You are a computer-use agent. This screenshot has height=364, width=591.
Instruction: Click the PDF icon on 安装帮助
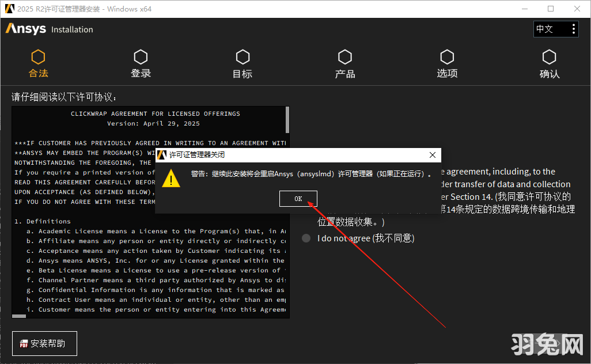pyautogui.click(x=24, y=344)
